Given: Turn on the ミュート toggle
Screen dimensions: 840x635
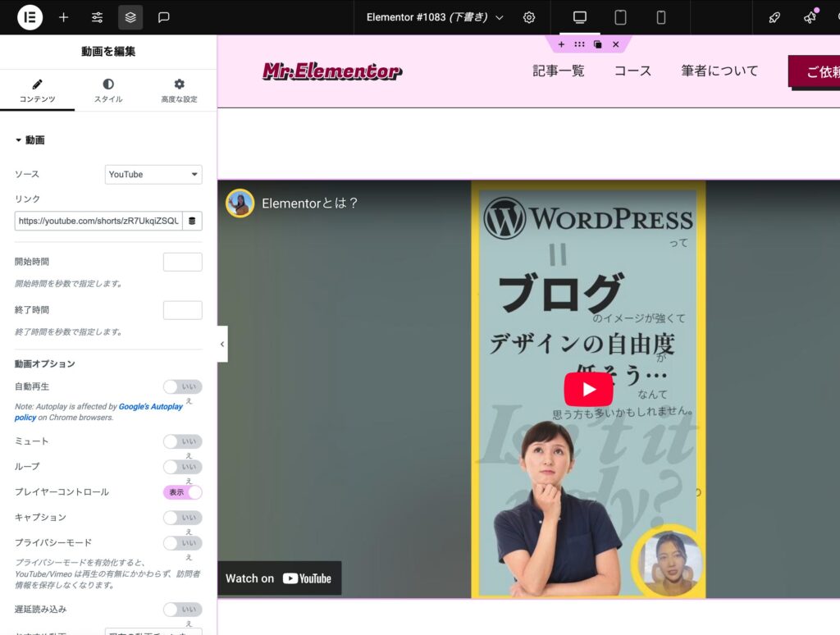Looking at the screenshot, I should click(x=182, y=442).
